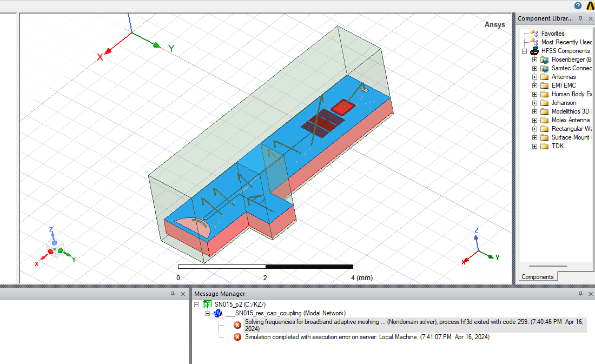Expand the TDK folder node
The width and height of the screenshot is (595, 364).
pyautogui.click(x=534, y=146)
